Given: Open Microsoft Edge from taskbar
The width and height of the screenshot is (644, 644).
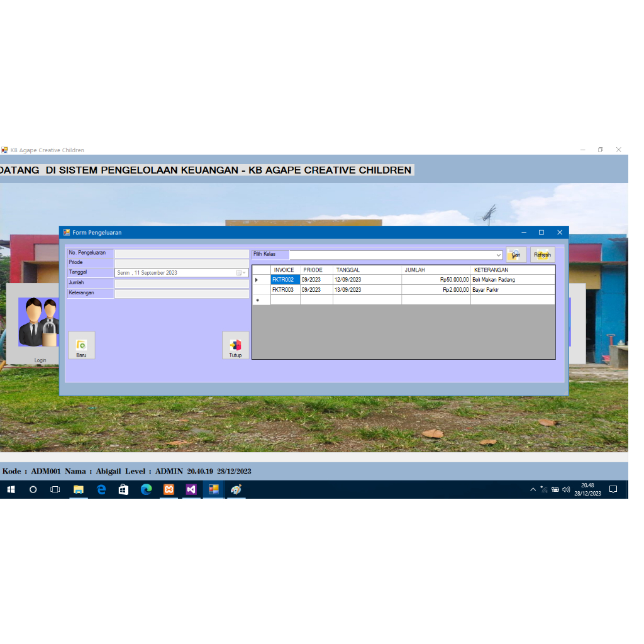Looking at the screenshot, I should (146, 489).
